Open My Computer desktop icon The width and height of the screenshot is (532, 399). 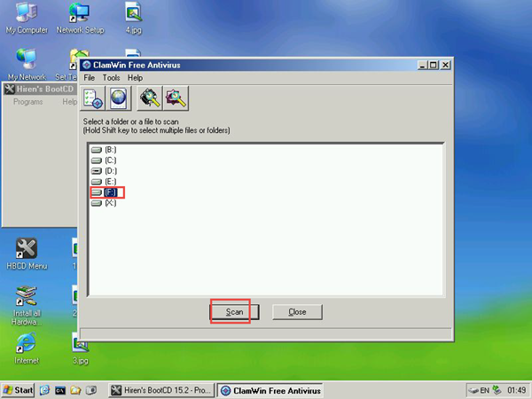(x=27, y=19)
